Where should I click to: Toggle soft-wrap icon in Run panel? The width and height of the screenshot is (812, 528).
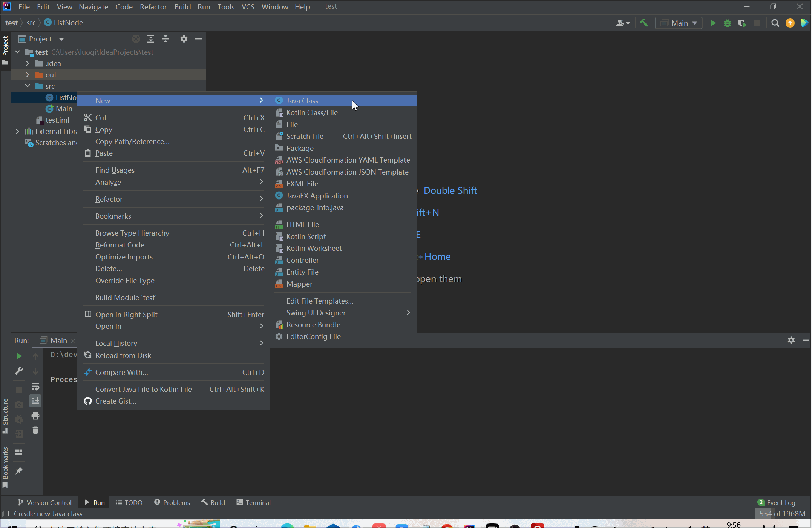point(35,386)
